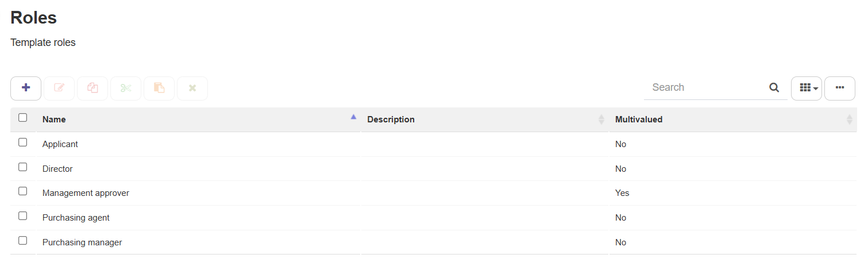The height and width of the screenshot is (266, 868).
Task: Check the Director row checkbox
Action: point(23,167)
